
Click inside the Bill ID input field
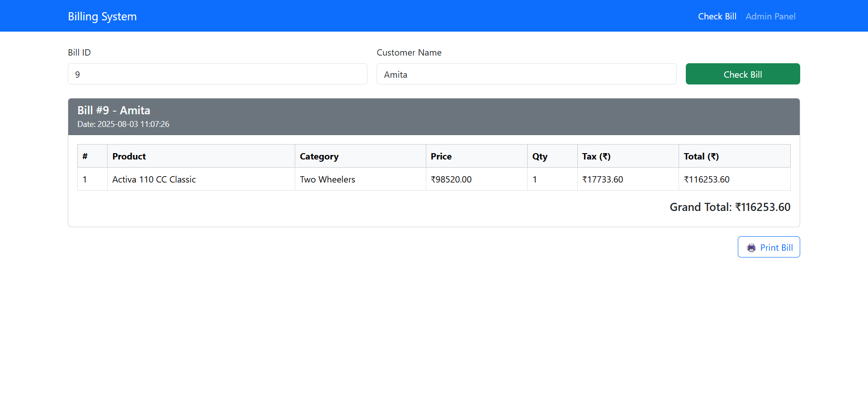click(x=217, y=74)
